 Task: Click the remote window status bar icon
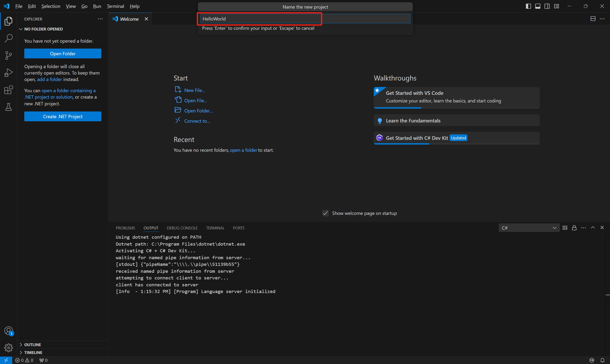[x=6, y=360]
